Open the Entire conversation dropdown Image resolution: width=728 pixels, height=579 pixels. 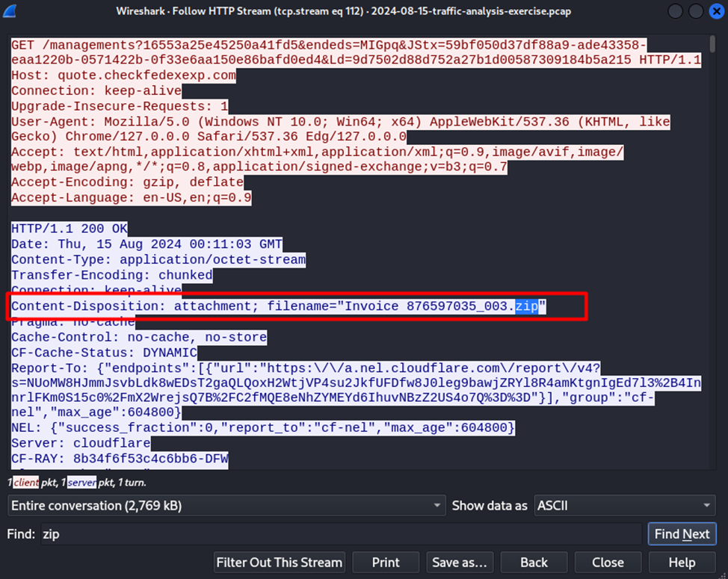[226, 506]
